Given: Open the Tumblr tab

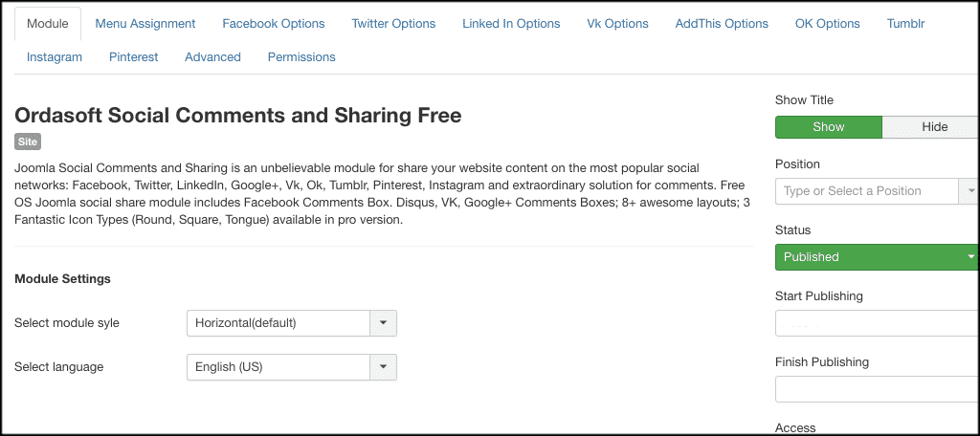Looking at the screenshot, I should (905, 24).
